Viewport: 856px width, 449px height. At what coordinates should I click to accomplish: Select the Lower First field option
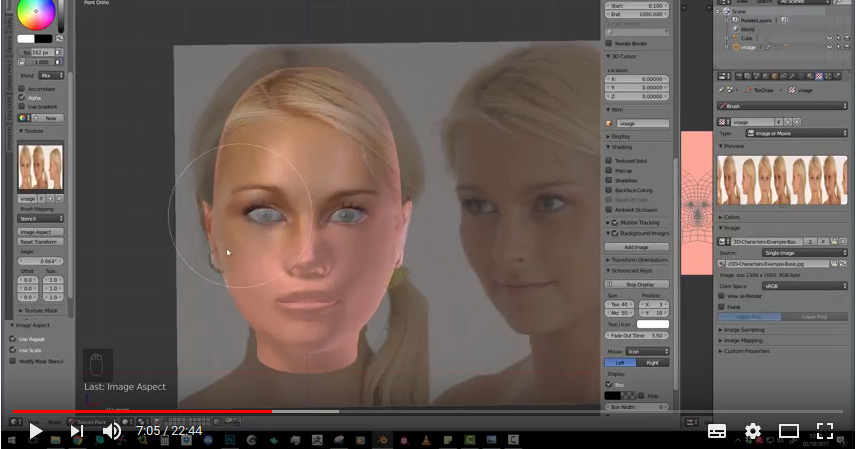coord(814,317)
